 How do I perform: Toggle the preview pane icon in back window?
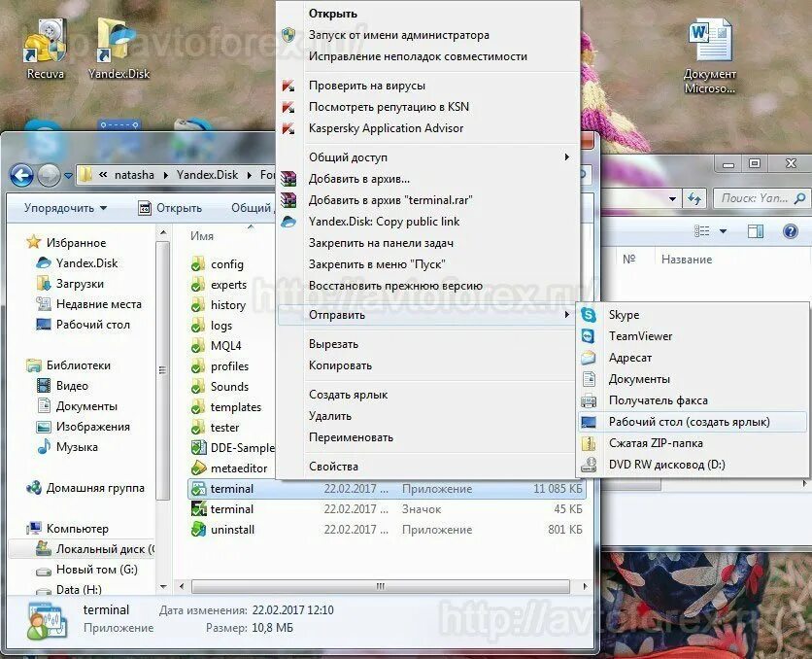756,231
